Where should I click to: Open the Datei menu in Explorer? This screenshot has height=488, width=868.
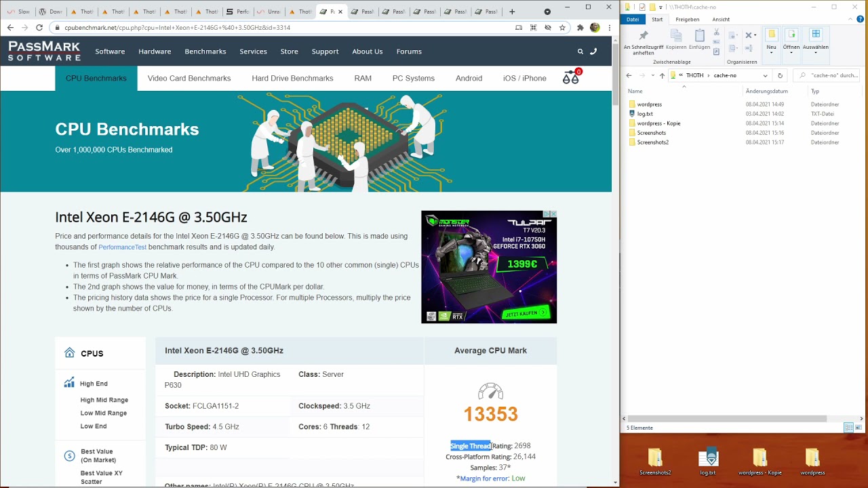[x=633, y=19]
